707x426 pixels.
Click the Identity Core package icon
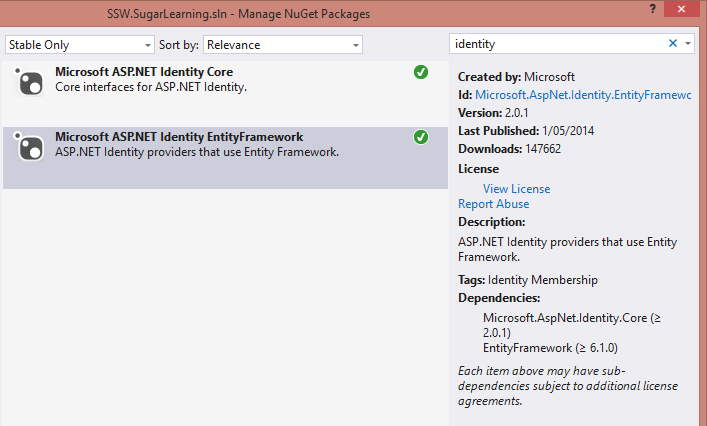(x=29, y=81)
